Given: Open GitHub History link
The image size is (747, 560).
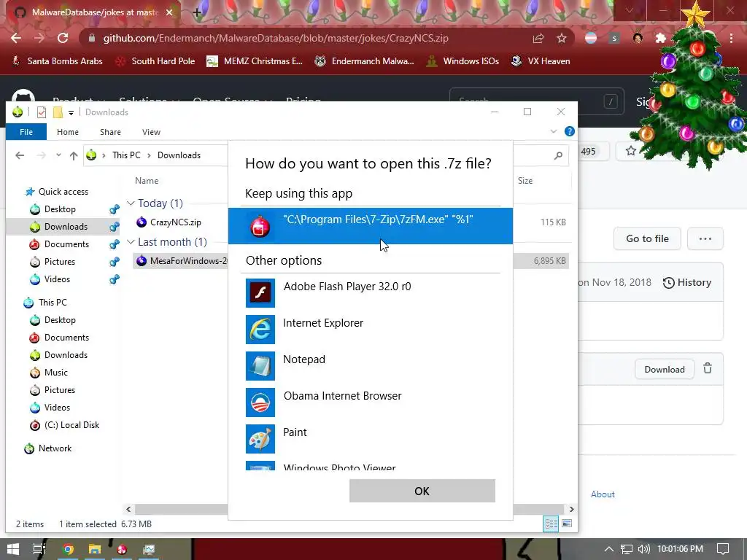Looking at the screenshot, I should [687, 282].
